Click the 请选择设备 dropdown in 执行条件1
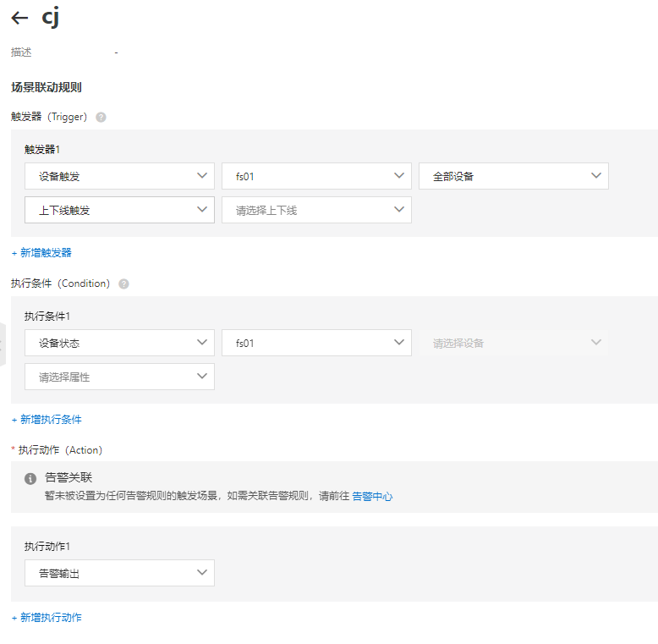 (x=513, y=343)
